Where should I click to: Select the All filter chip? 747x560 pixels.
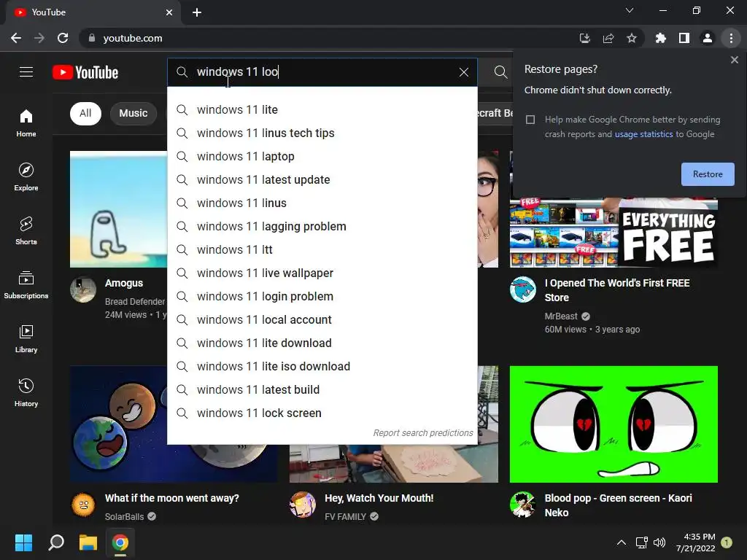click(85, 113)
